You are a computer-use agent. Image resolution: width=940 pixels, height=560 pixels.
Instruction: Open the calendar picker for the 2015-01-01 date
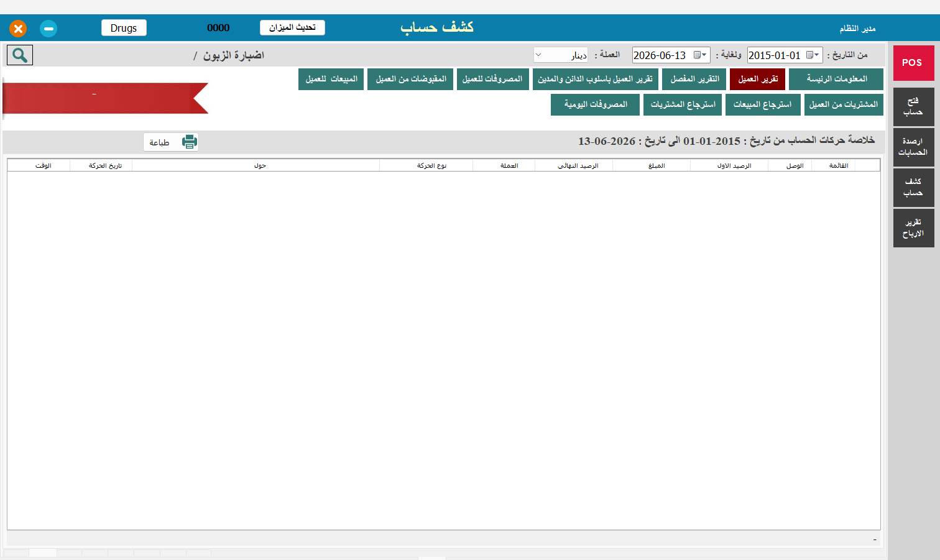pos(812,55)
